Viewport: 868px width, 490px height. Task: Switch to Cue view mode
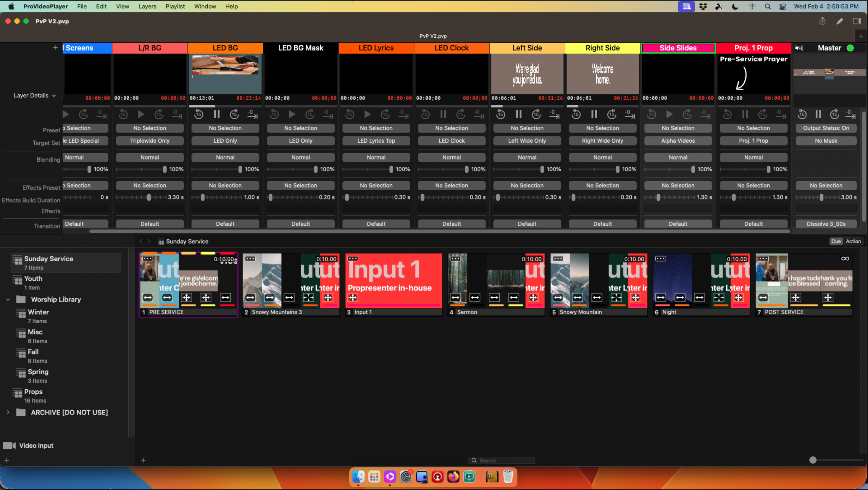836,241
